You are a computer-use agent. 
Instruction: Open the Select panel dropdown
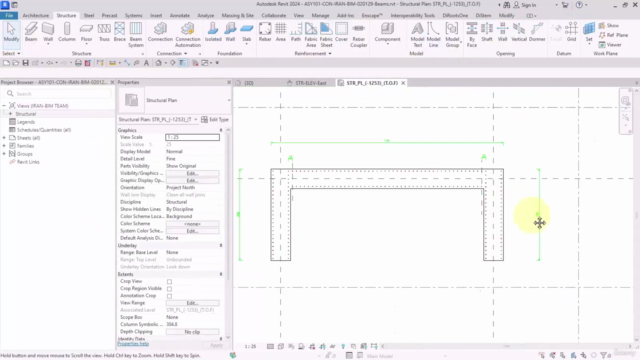(x=11, y=53)
